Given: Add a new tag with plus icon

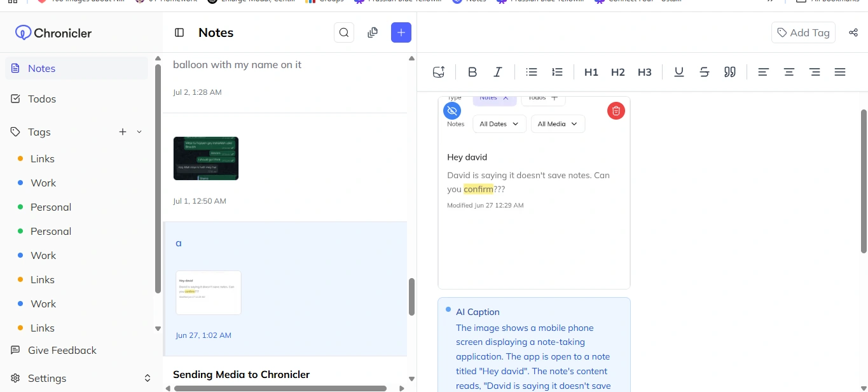Looking at the screenshot, I should pos(123,132).
